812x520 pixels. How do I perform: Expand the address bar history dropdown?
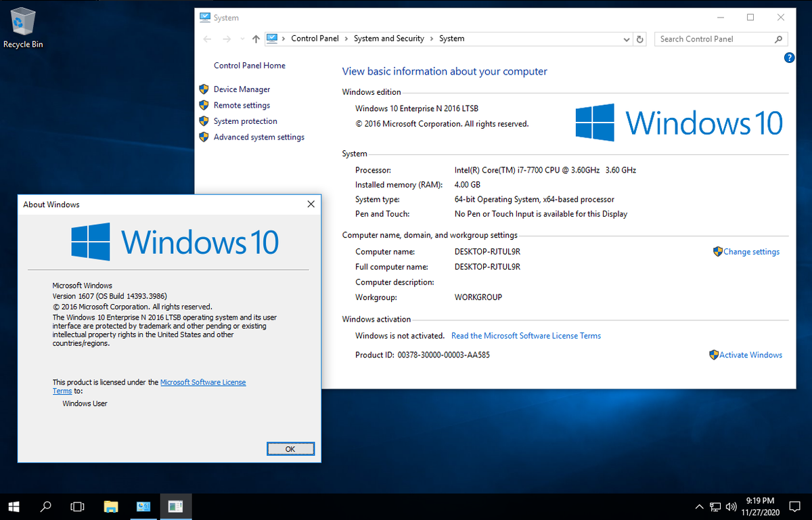click(x=627, y=39)
